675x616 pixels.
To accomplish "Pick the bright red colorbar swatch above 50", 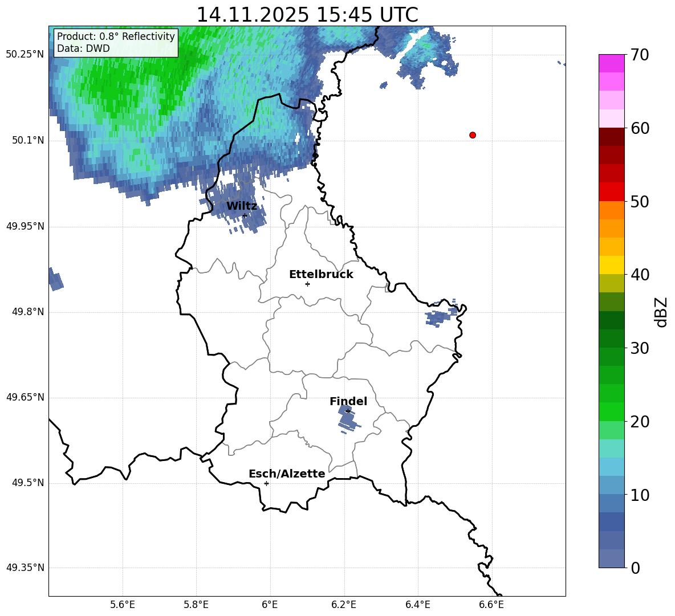I will coord(611,192).
